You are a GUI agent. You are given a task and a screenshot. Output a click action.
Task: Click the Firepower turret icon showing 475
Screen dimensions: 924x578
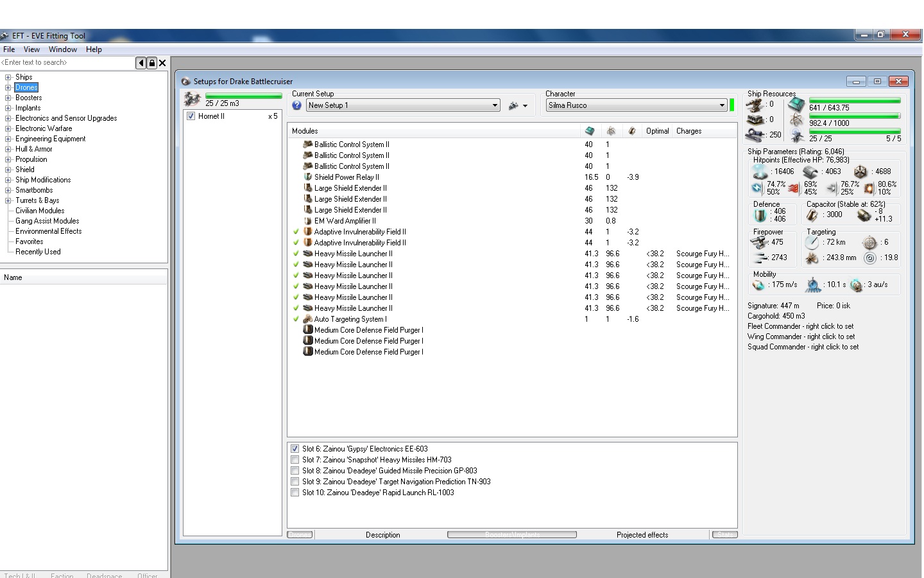(x=759, y=242)
